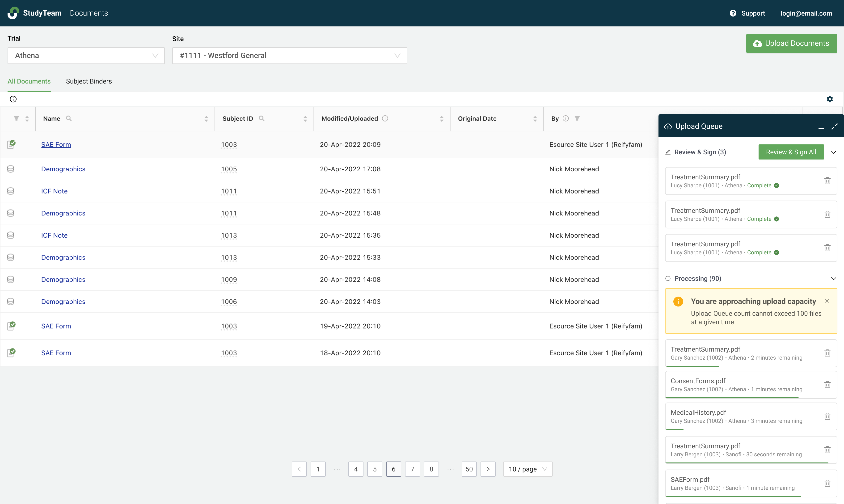Screen dimensions: 844x504
Task: Delete MedicalHistory.pdf from processing queue
Action: (827, 416)
